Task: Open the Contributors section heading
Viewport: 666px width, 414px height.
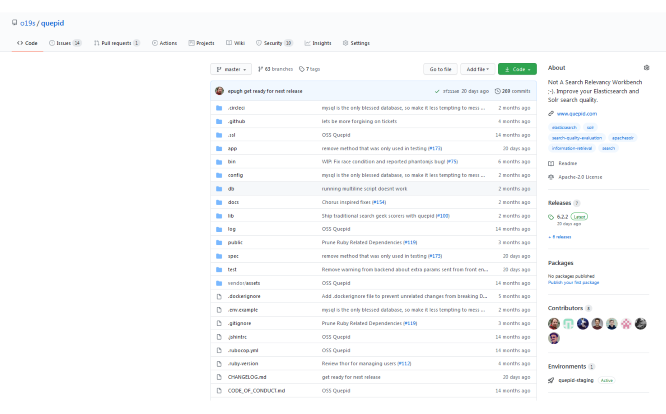Action: pyautogui.click(x=565, y=308)
